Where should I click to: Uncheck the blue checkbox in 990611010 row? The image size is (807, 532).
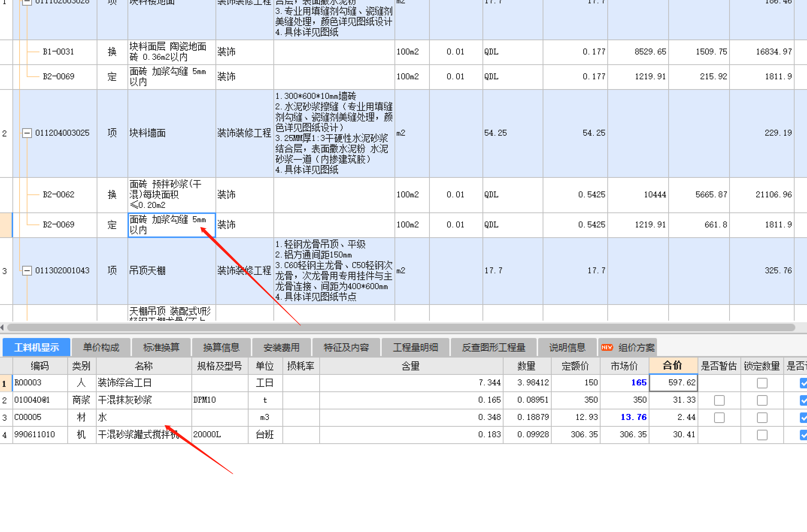coord(804,435)
